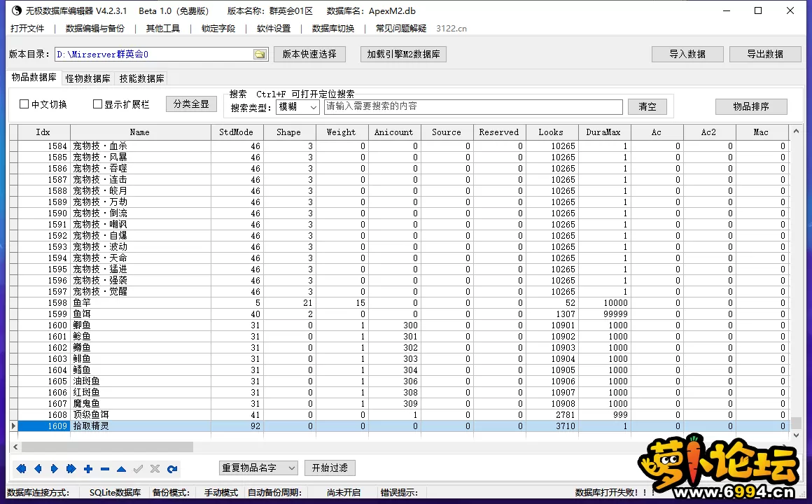
Task: Click Name column header
Action: [x=140, y=132]
